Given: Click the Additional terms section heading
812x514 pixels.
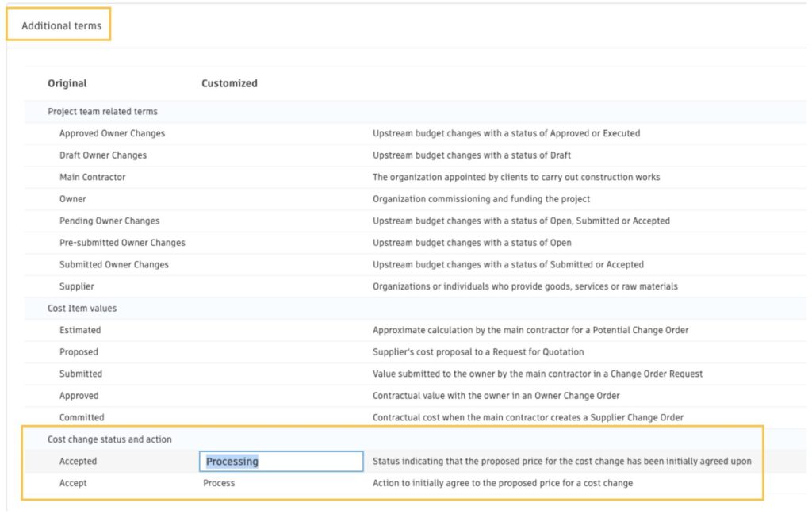Looking at the screenshot, I should click(61, 25).
